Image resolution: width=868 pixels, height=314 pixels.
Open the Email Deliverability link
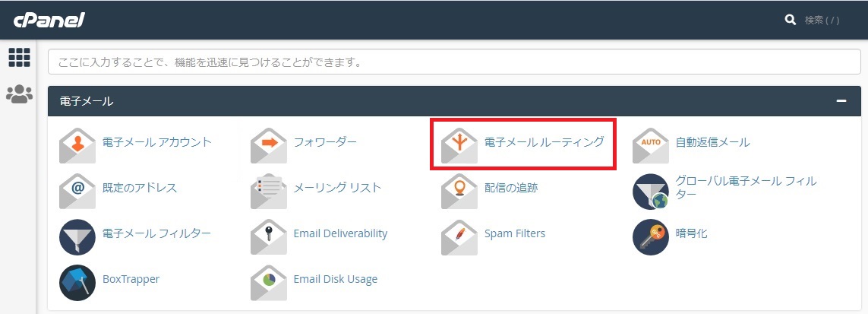point(340,233)
